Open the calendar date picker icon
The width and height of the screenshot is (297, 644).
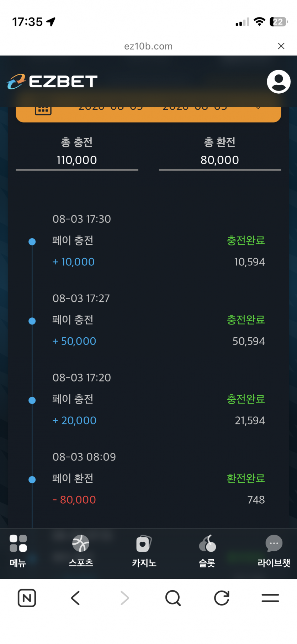[43, 109]
